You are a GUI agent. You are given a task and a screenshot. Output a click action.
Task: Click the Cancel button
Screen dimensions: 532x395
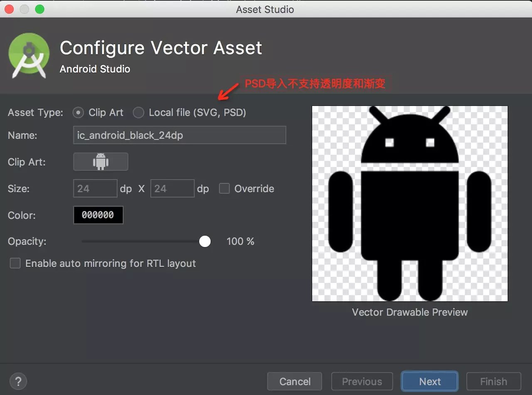pos(295,381)
